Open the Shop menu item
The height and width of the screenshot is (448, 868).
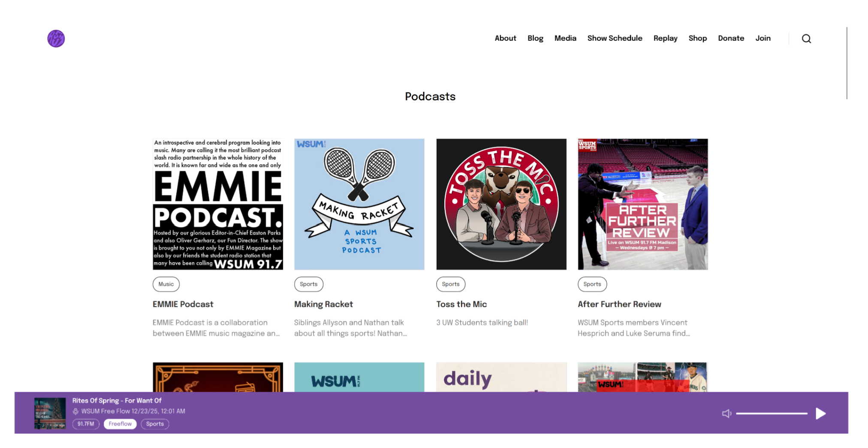[x=697, y=38]
